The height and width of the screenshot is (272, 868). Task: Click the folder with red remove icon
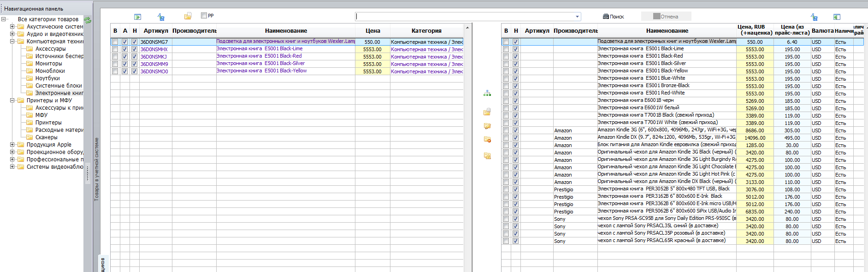pyautogui.click(x=487, y=139)
